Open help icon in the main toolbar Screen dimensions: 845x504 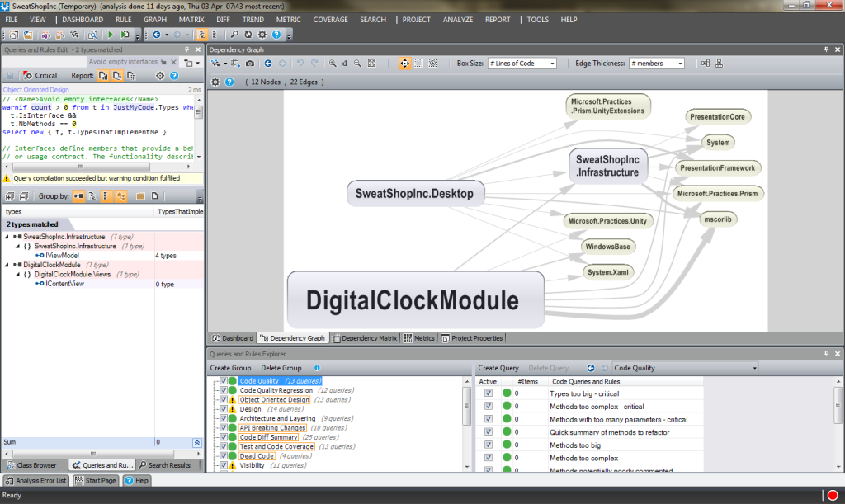(276, 35)
